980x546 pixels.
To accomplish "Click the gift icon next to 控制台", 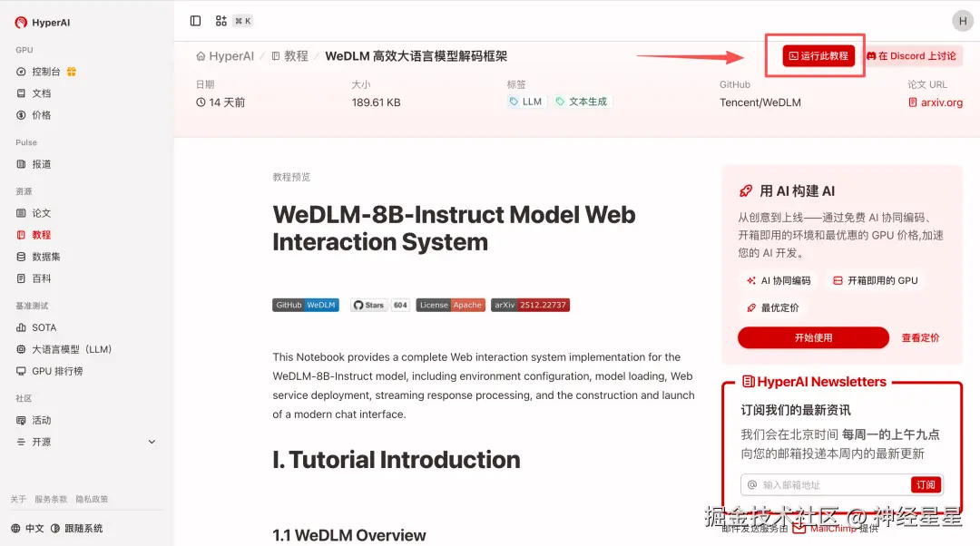I will (72, 72).
